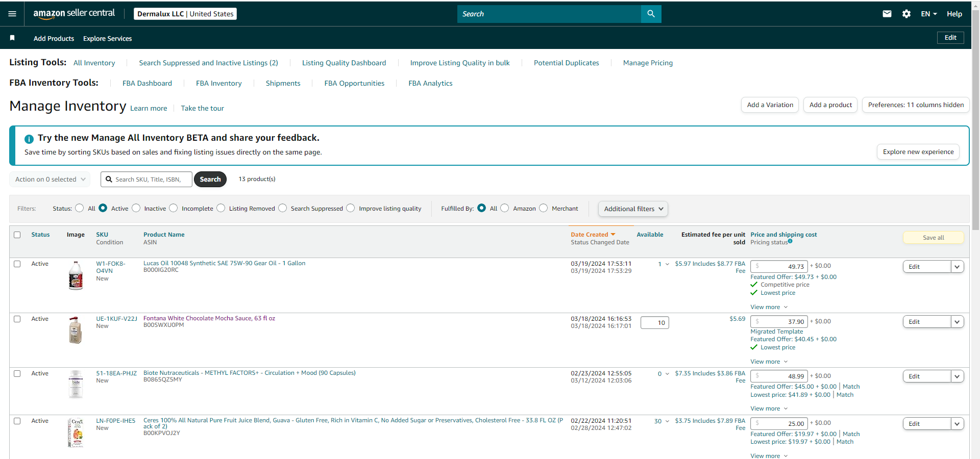
Task: Expand the Additional filters dropdown
Action: [633, 209]
